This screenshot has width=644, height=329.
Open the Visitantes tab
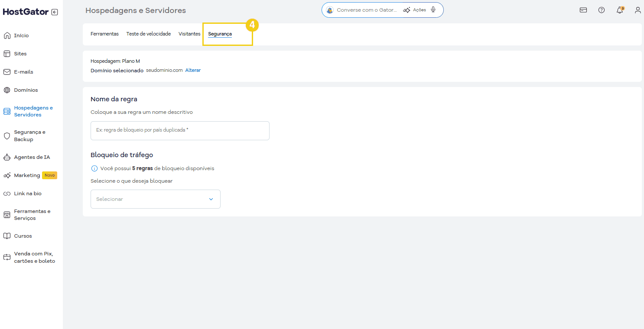(189, 33)
